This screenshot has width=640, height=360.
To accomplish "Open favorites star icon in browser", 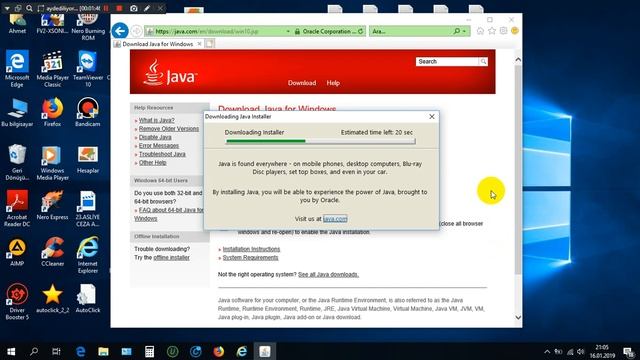I will [x=492, y=31].
